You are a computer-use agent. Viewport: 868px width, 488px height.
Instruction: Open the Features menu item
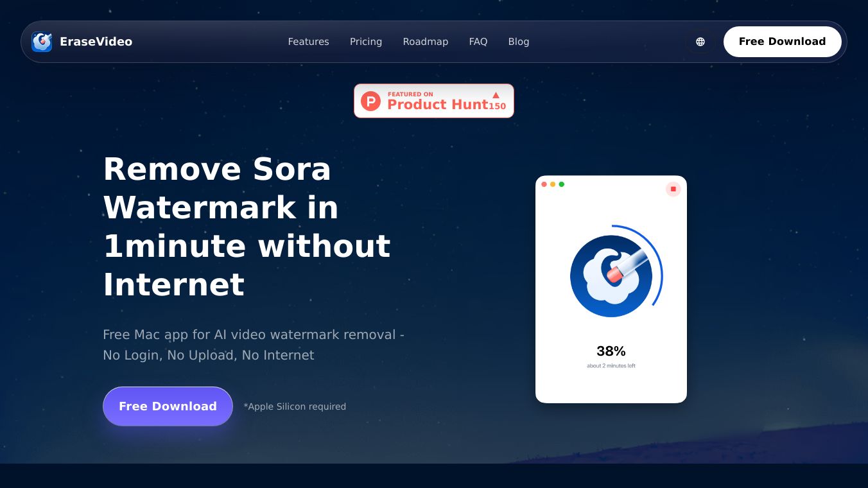click(308, 42)
